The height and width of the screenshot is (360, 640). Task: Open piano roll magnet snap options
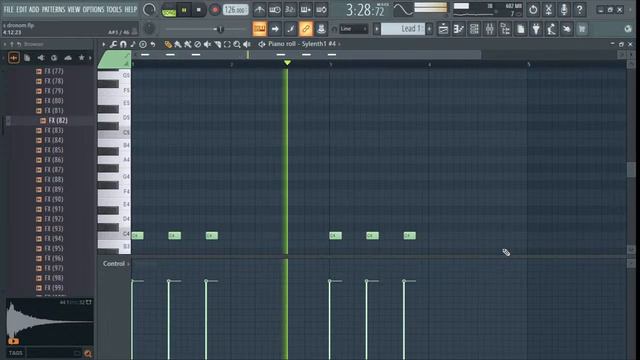[x=123, y=44]
